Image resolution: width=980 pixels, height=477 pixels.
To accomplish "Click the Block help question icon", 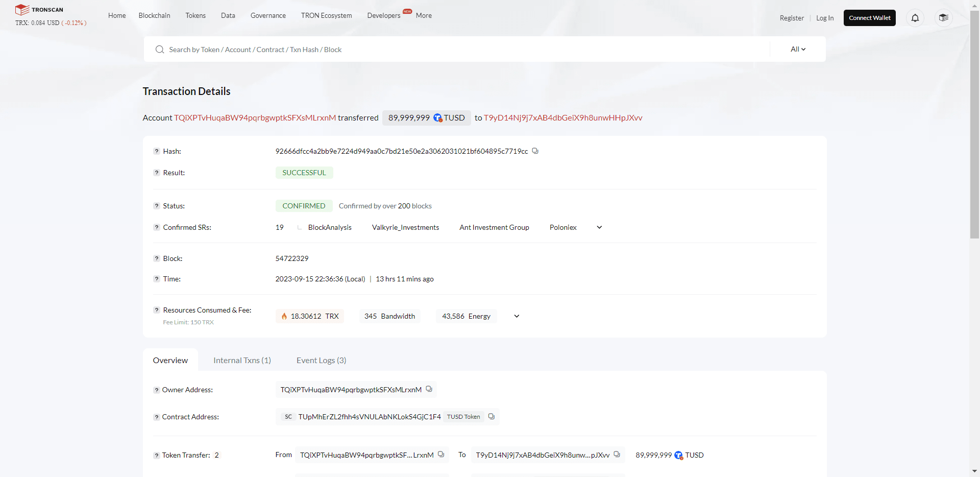I will pyautogui.click(x=157, y=258).
